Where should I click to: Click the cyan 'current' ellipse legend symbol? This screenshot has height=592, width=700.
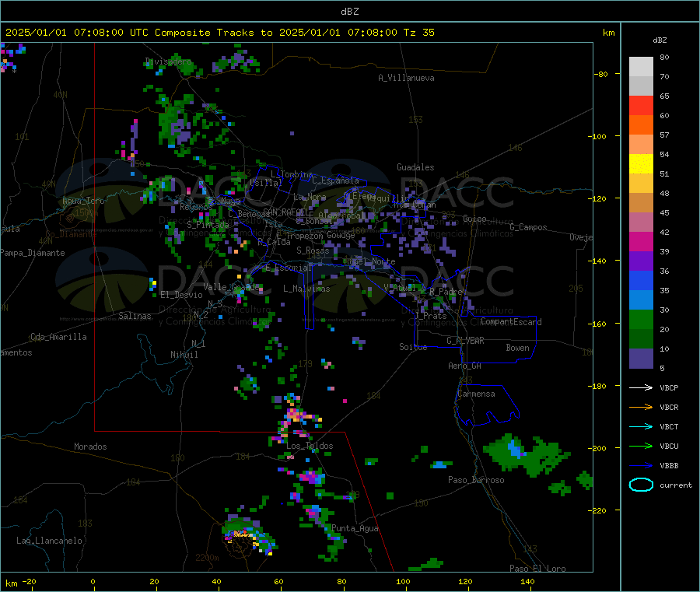pos(641,485)
